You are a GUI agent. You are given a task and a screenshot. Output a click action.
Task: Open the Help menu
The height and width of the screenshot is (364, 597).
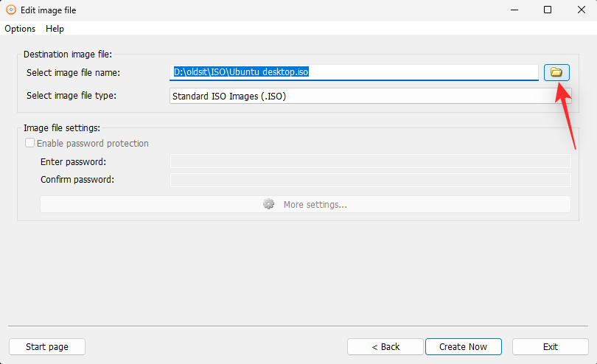click(55, 29)
